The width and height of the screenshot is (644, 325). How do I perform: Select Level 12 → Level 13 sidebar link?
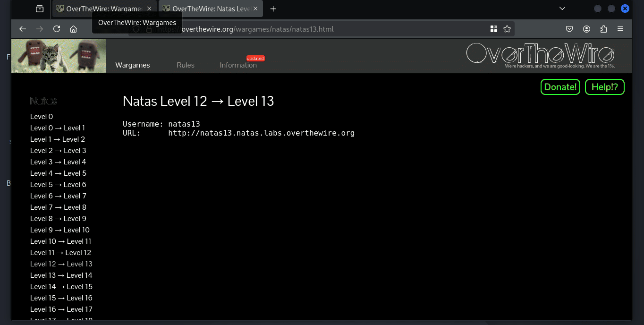(x=61, y=264)
